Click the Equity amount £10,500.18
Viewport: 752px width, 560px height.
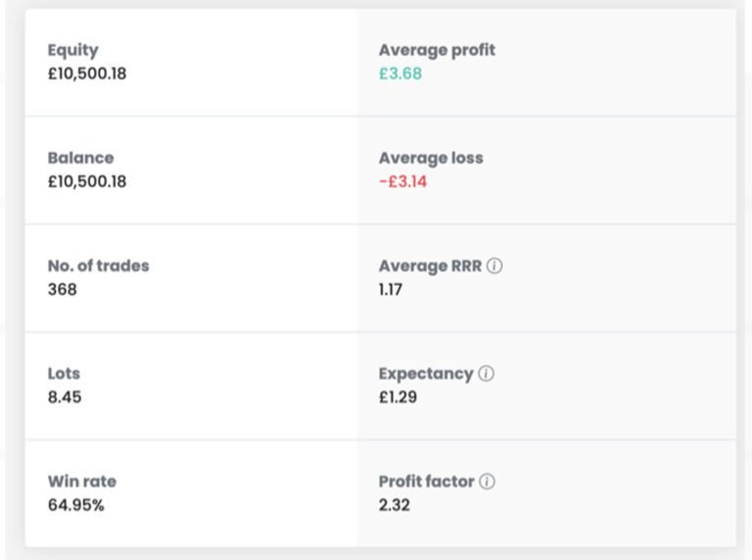click(87, 73)
